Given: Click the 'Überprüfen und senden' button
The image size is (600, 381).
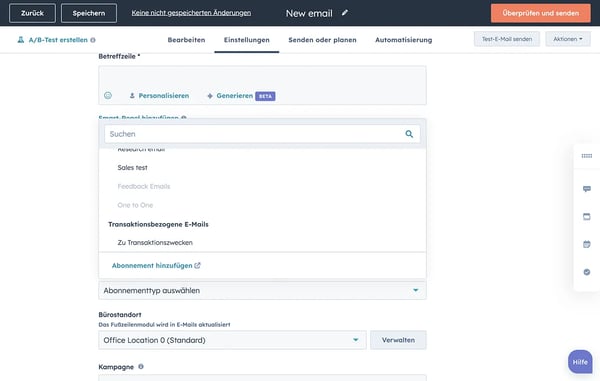Looking at the screenshot, I should pyautogui.click(x=541, y=13).
